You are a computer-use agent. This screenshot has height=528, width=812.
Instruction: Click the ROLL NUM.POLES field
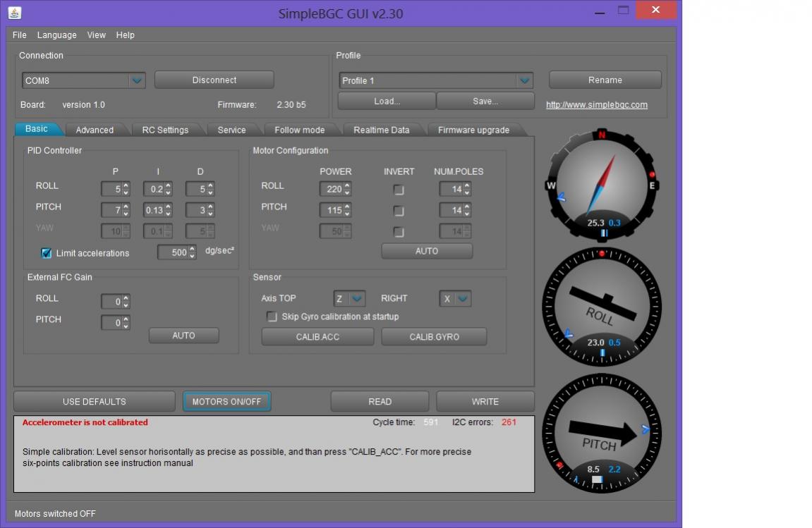(451, 190)
